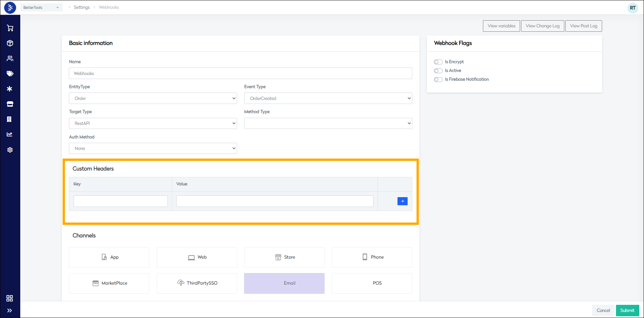This screenshot has height=318, width=644.
Task: Select the asterisk icon in the sidebar
Action: point(10,89)
